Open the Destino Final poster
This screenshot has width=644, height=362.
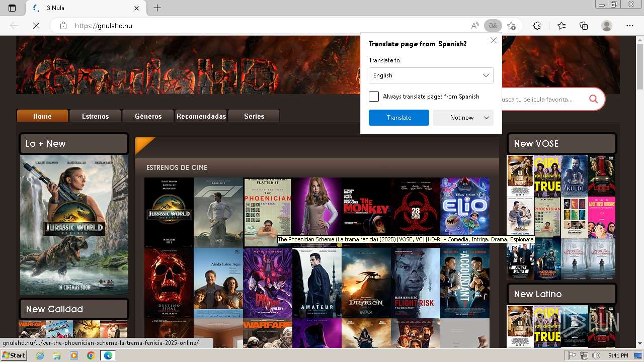(169, 283)
